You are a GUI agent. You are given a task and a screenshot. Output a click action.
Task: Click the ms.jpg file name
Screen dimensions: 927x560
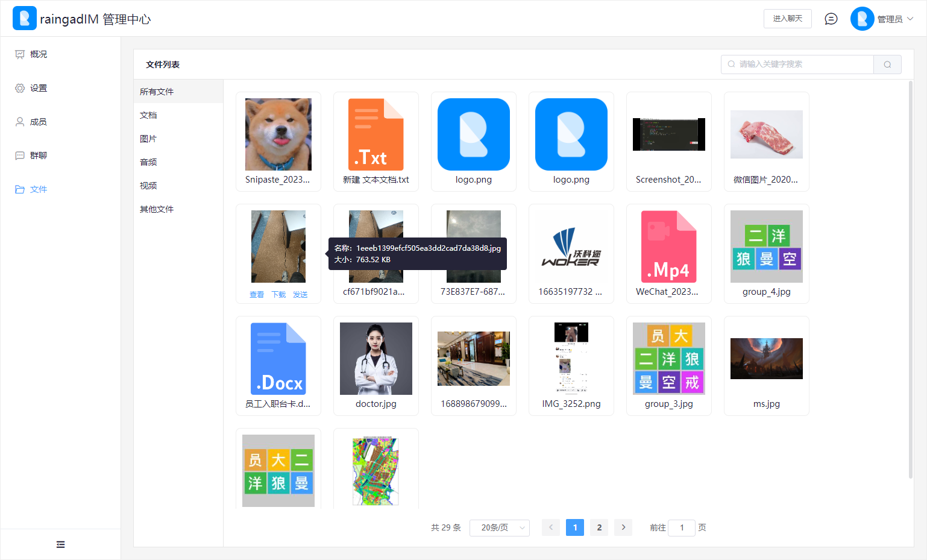click(767, 404)
